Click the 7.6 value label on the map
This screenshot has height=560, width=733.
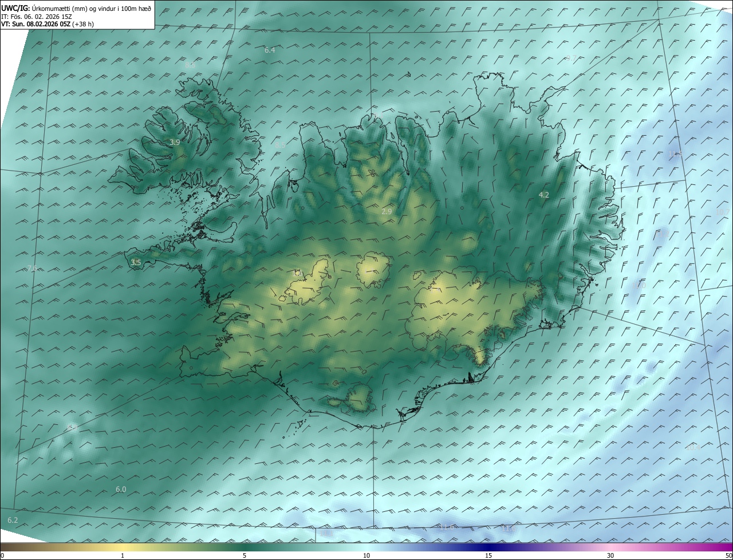32,269
